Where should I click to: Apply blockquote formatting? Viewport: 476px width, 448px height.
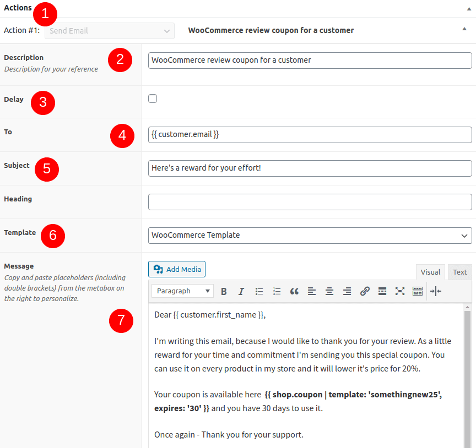coord(294,292)
